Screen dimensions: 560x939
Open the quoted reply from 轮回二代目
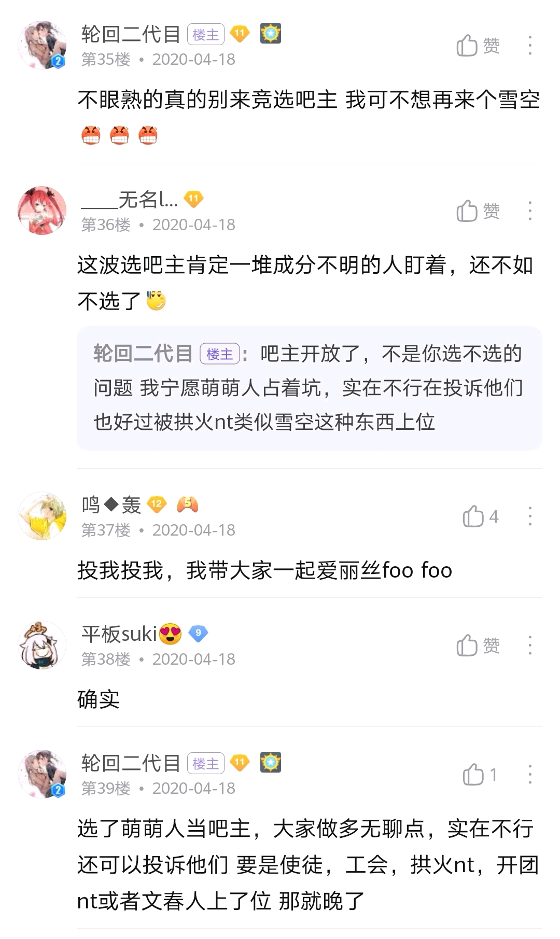309,388
